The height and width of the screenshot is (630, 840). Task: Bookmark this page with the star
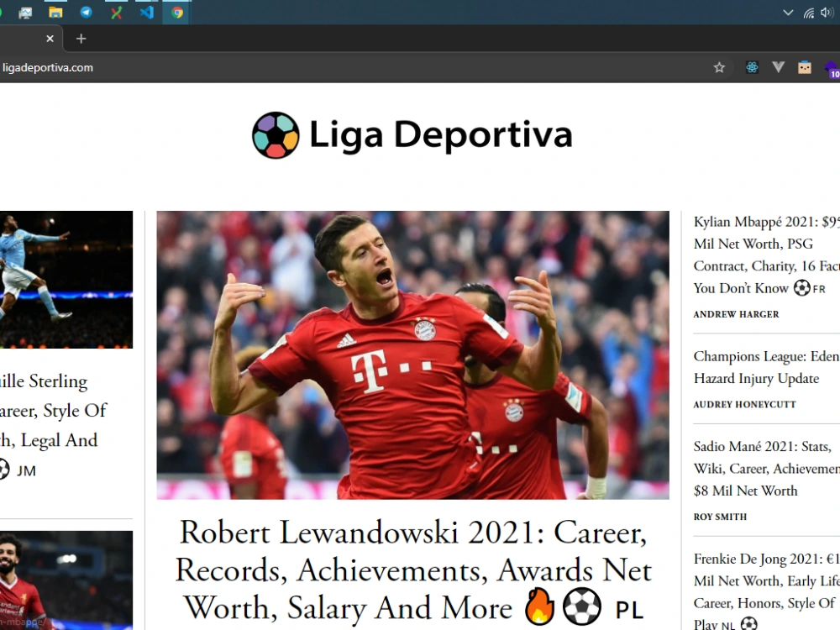(x=720, y=67)
